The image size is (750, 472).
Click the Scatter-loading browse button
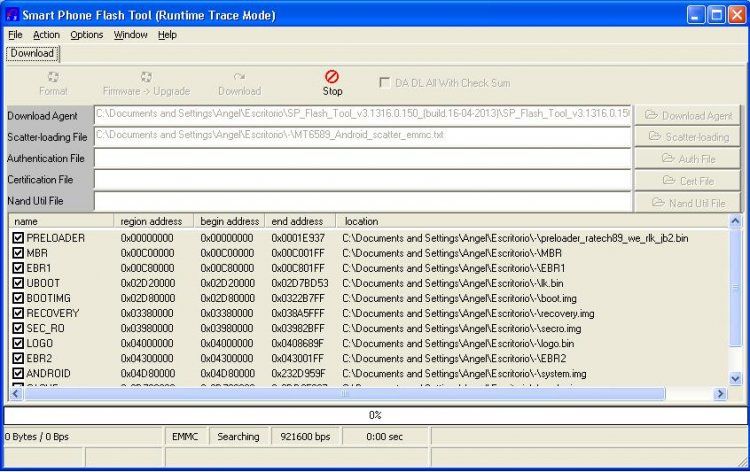688,137
